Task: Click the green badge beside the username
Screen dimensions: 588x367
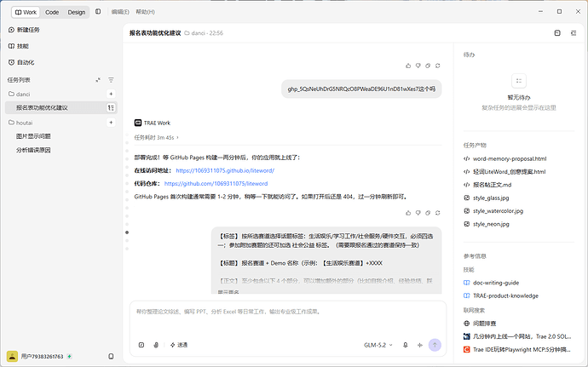Action: (x=69, y=356)
